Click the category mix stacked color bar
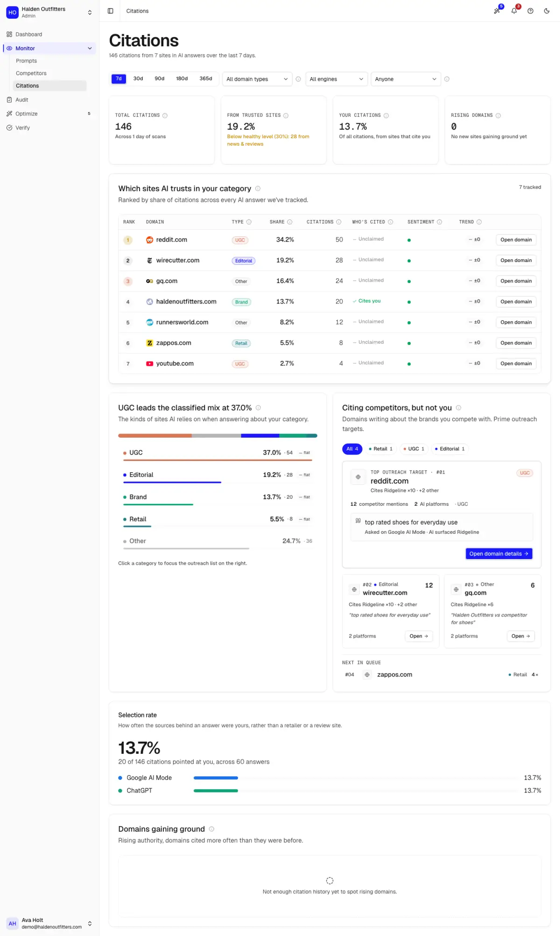The image size is (560, 936). coord(217,436)
